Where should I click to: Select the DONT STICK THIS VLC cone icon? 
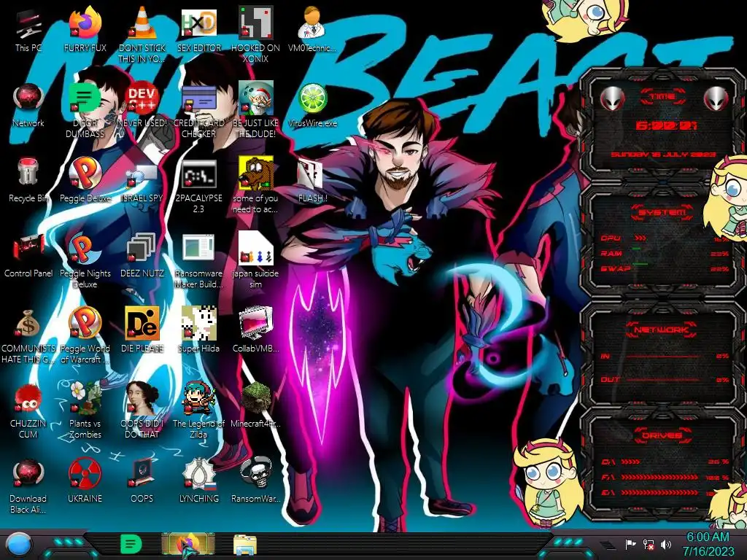click(x=142, y=23)
